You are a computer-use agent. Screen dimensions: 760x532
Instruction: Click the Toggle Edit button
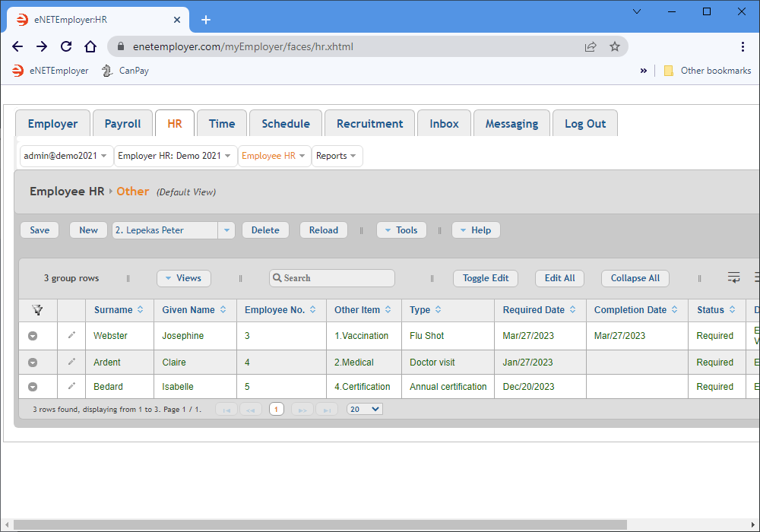point(486,278)
